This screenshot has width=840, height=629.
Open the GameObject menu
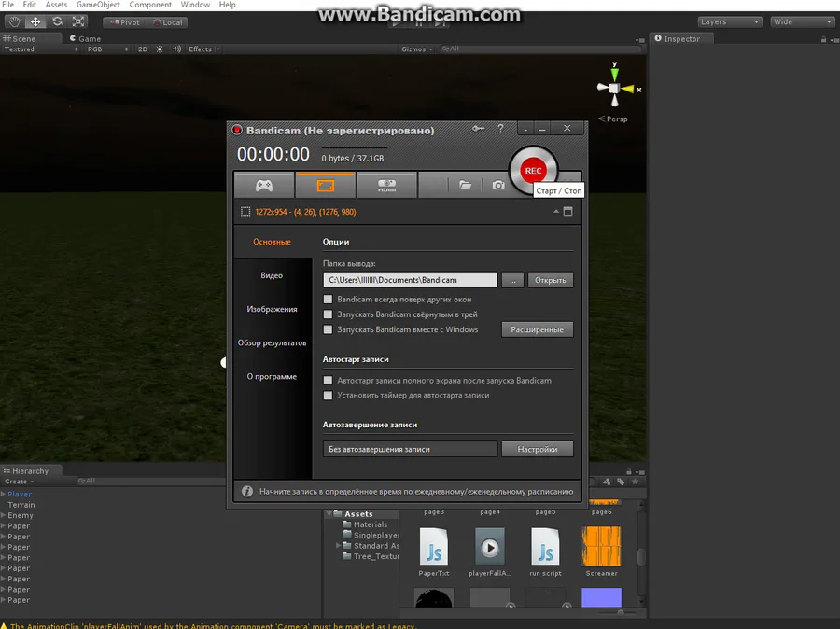tap(98, 5)
